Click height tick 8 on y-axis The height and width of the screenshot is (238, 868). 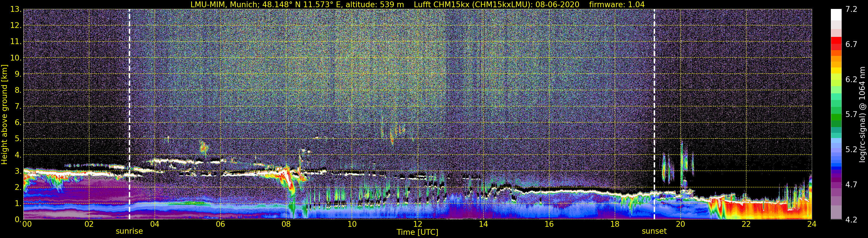pos(18,90)
